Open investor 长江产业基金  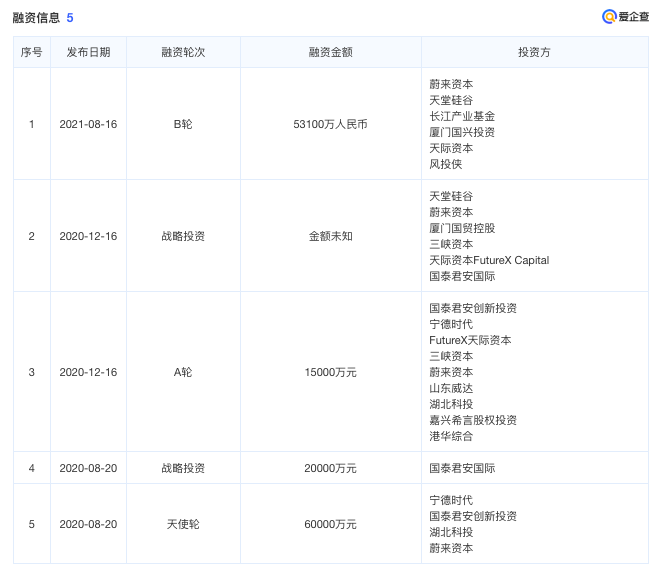tap(462, 116)
